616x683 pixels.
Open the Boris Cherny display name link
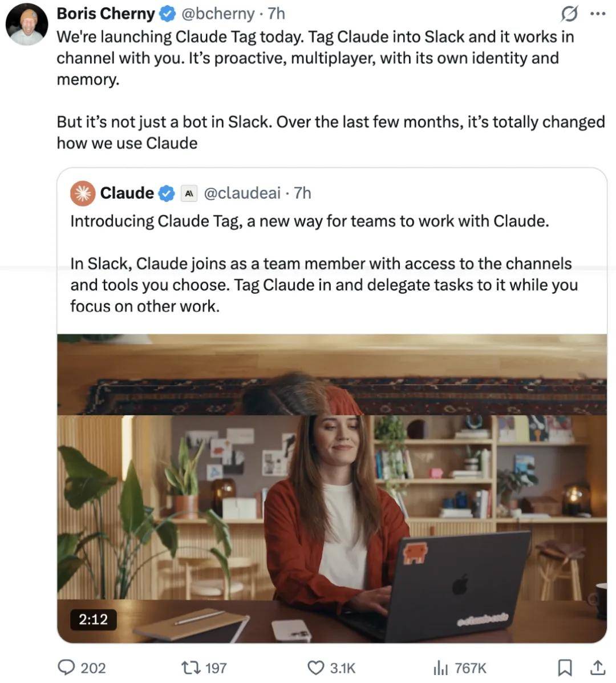(106, 14)
